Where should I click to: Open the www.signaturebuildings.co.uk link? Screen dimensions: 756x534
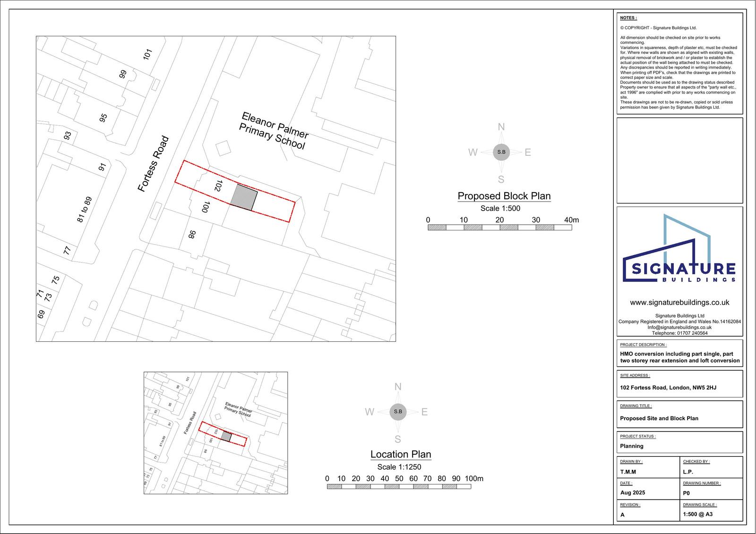click(x=679, y=302)
